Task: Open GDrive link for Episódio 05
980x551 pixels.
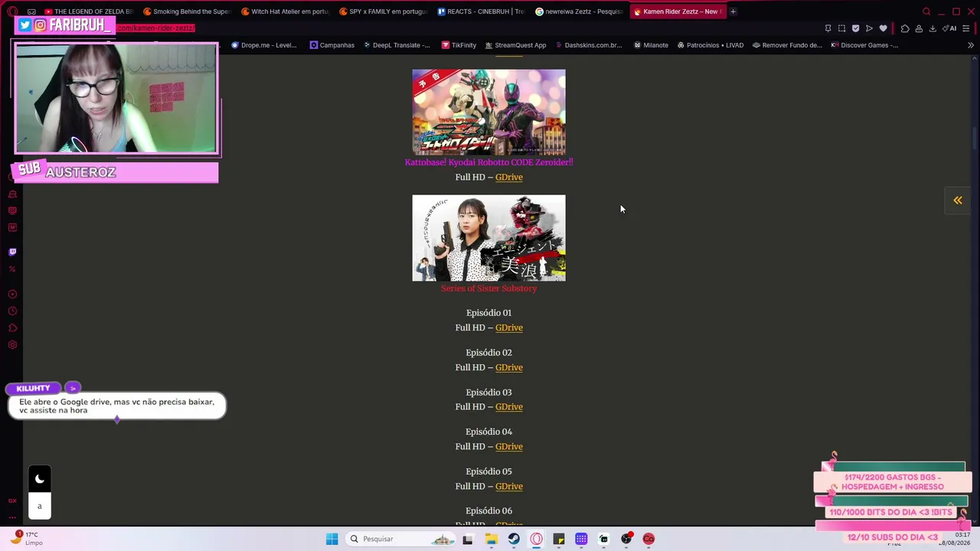Action: (508, 487)
